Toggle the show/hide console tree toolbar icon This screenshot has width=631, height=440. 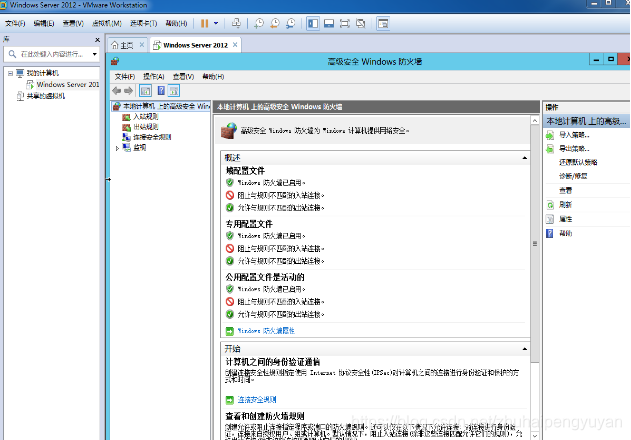point(145,91)
